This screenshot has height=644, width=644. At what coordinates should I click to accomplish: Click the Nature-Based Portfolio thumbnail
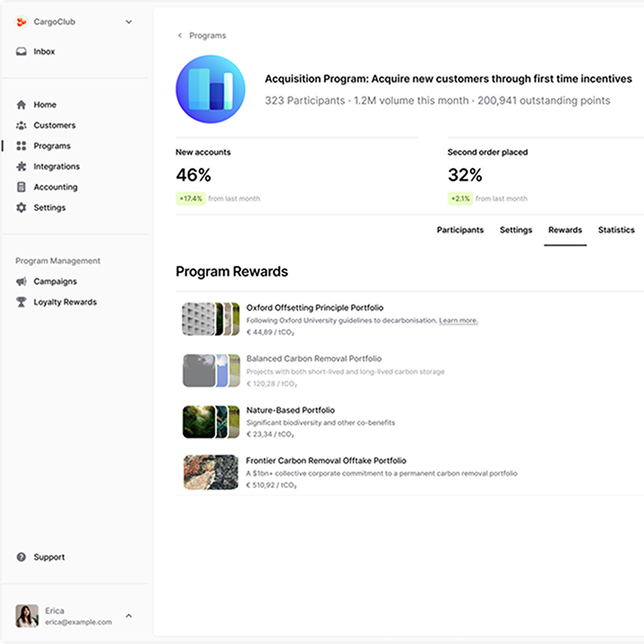pyautogui.click(x=211, y=422)
